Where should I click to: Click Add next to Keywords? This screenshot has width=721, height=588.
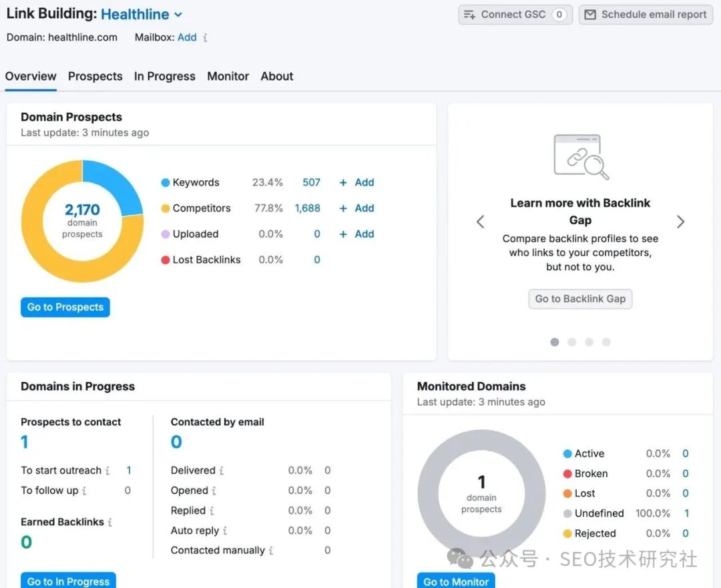(356, 182)
